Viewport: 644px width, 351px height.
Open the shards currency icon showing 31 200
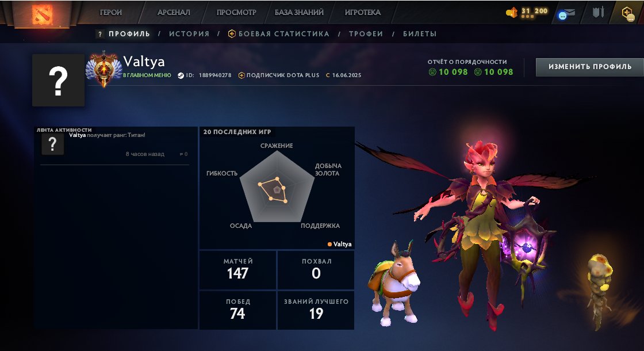click(512, 12)
